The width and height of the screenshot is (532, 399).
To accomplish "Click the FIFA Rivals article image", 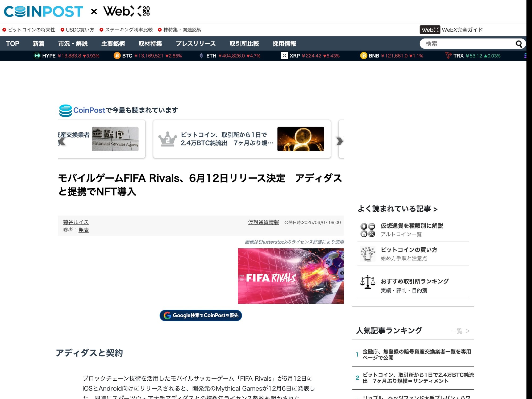I will click(291, 276).
